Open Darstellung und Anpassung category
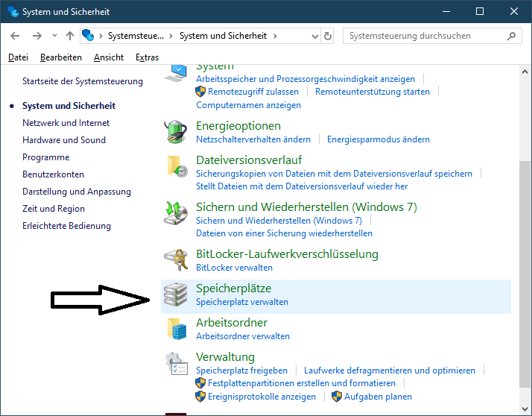The width and height of the screenshot is (532, 416). click(x=77, y=192)
